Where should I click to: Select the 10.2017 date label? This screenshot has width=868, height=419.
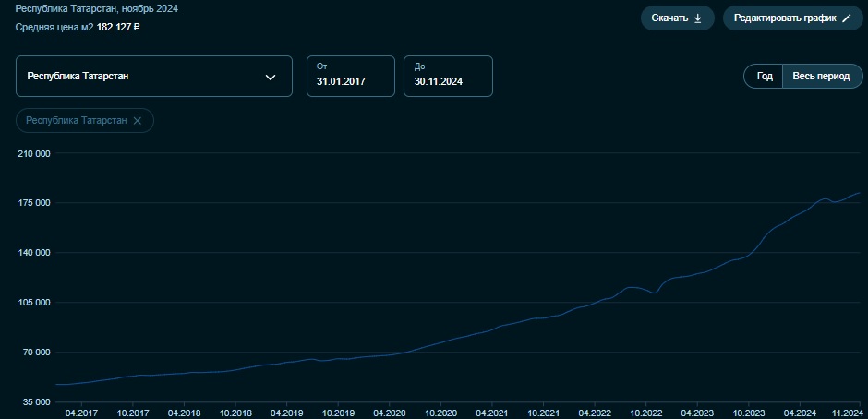pos(133,413)
